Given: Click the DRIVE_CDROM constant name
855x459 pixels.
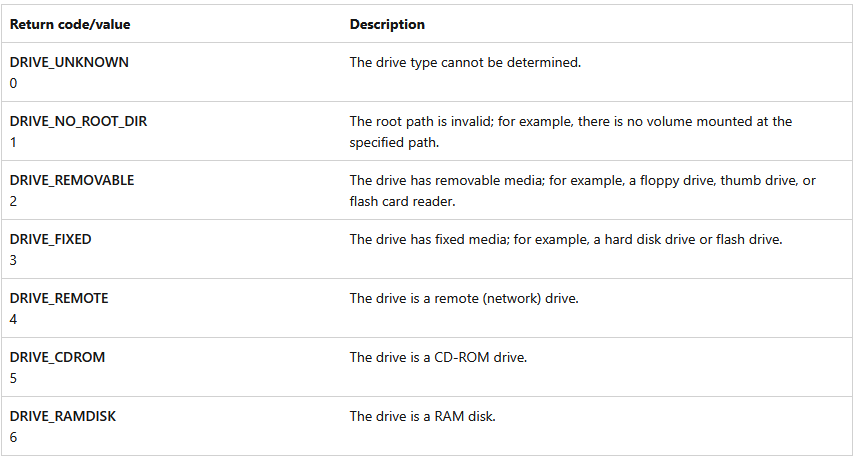Looking at the screenshot, I should tap(57, 357).
